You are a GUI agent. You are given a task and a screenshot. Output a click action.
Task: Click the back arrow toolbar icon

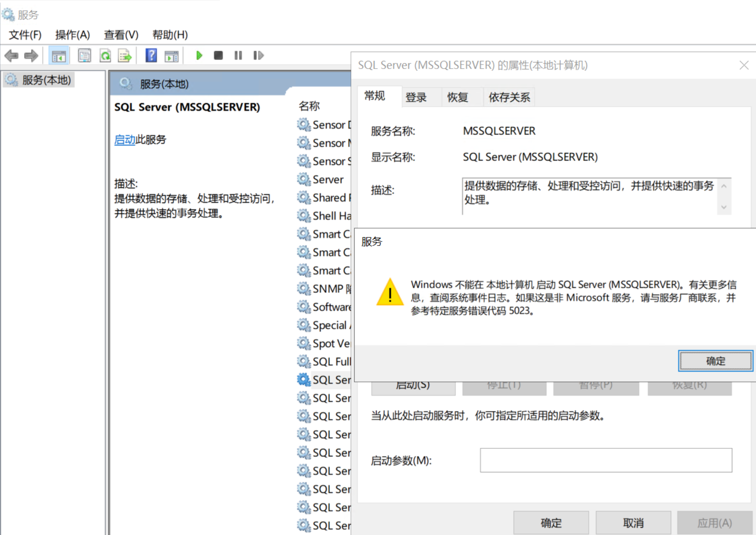click(x=11, y=56)
